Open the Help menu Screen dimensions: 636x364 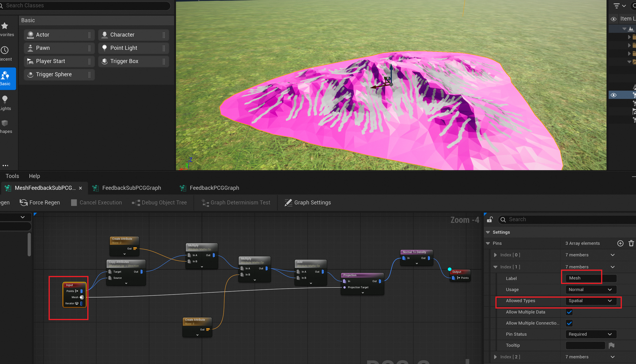click(34, 176)
